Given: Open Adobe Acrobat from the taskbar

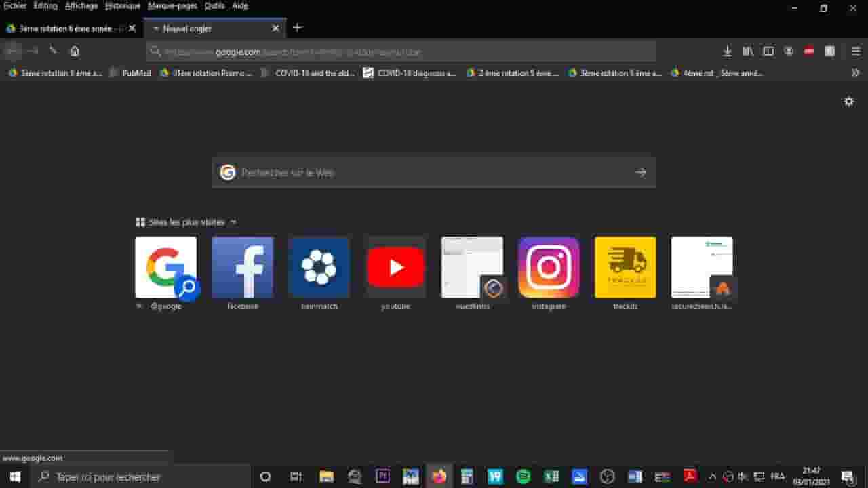Looking at the screenshot, I should click(x=690, y=476).
